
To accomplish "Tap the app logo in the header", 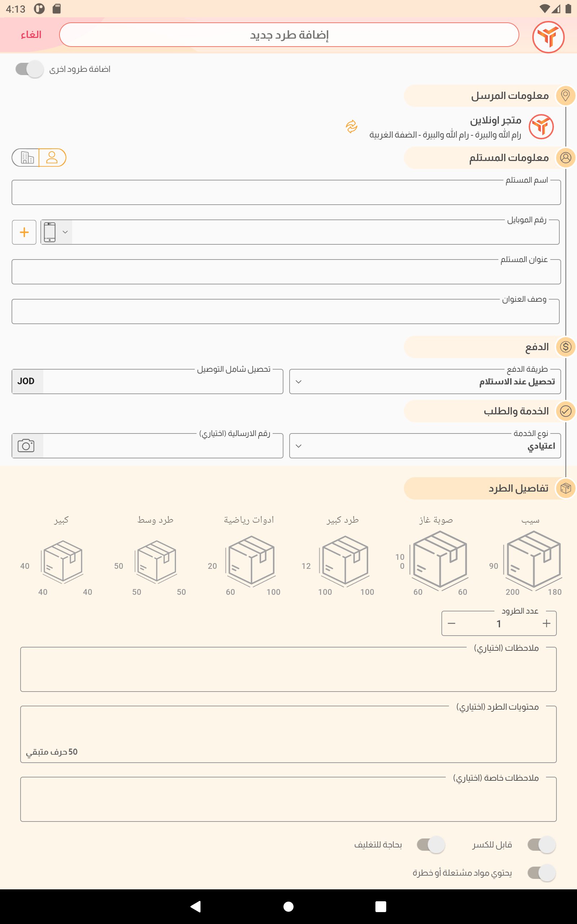I will click(548, 37).
